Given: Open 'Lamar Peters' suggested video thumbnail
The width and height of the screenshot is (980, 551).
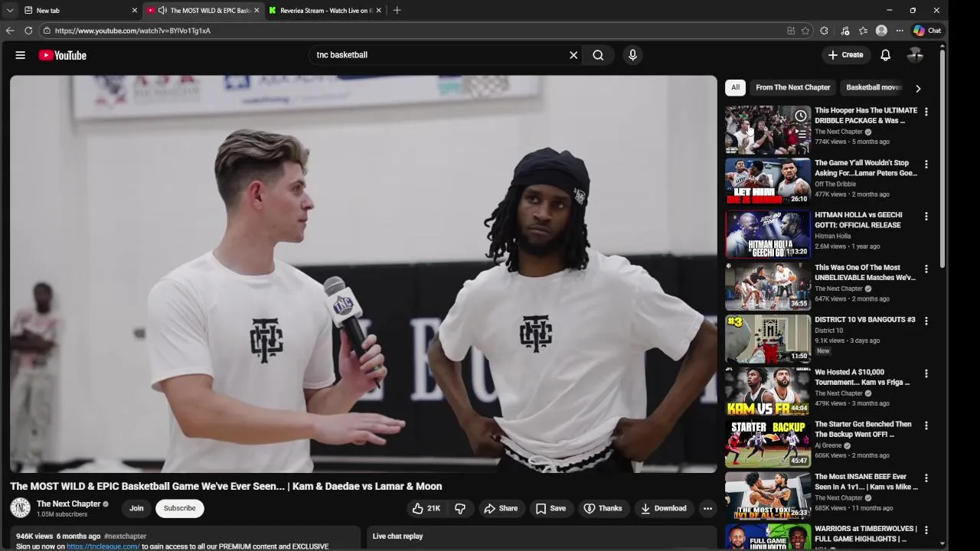Looking at the screenshot, I should 768,181.
